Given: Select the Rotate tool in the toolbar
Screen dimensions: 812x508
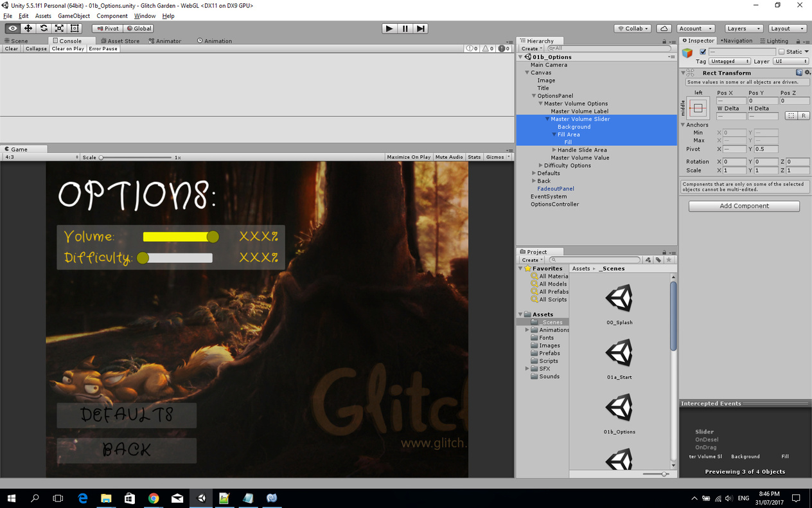Looking at the screenshot, I should [44, 28].
